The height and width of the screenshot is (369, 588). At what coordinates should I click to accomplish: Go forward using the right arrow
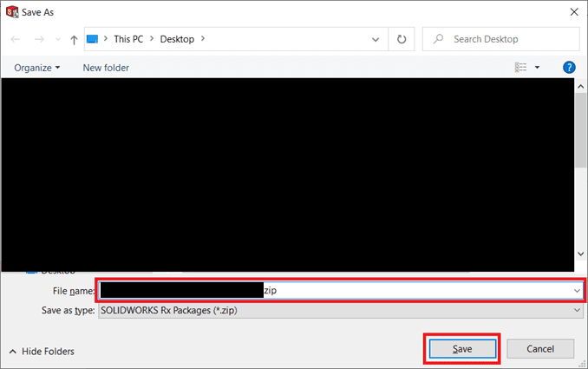click(39, 39)
